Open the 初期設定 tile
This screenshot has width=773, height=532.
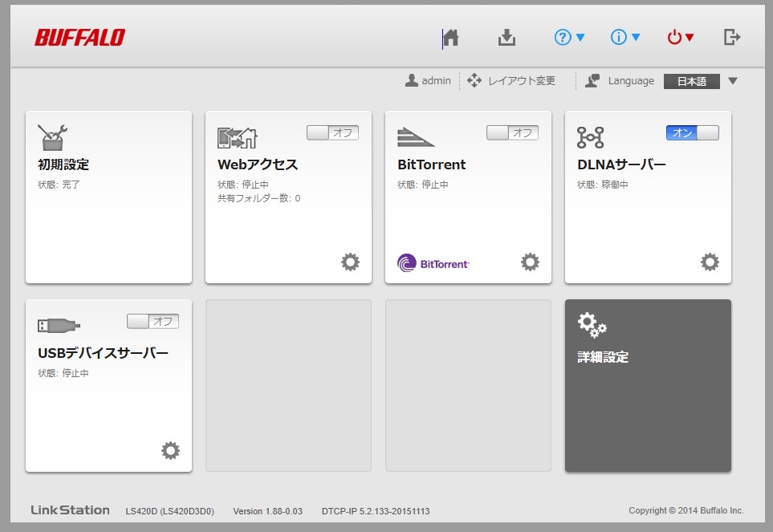108,197
